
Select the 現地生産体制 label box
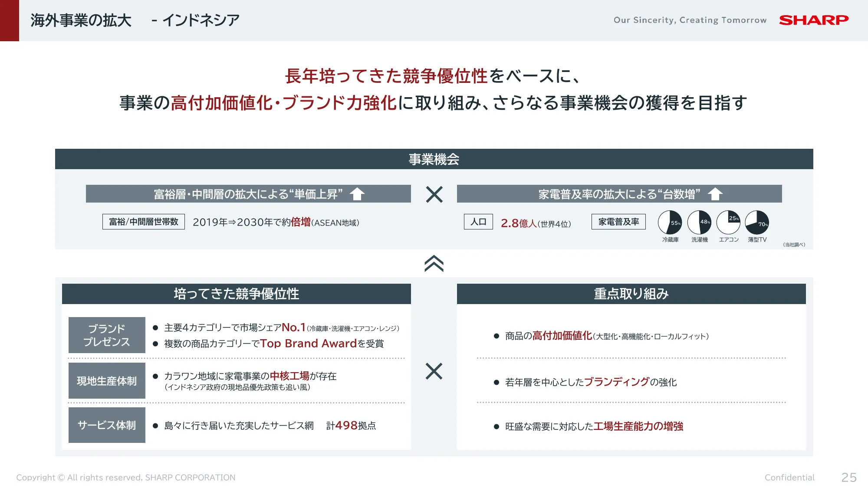[107, 381]
